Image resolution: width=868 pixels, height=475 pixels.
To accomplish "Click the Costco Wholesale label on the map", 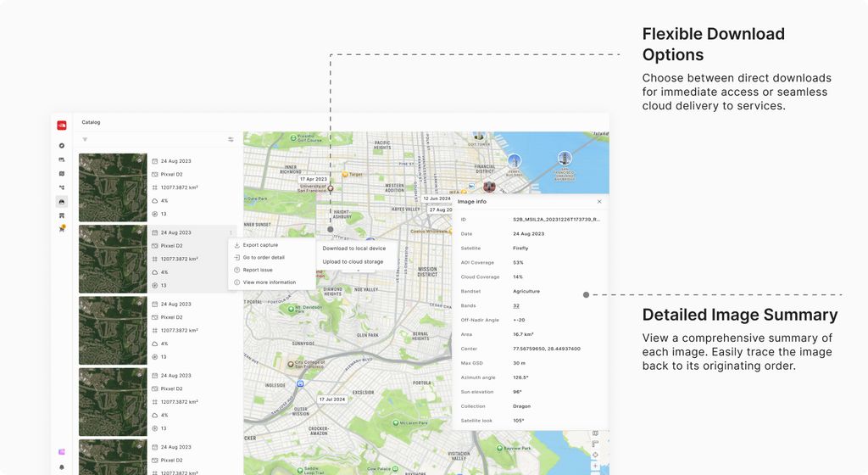I will click(x=430, y=232).
